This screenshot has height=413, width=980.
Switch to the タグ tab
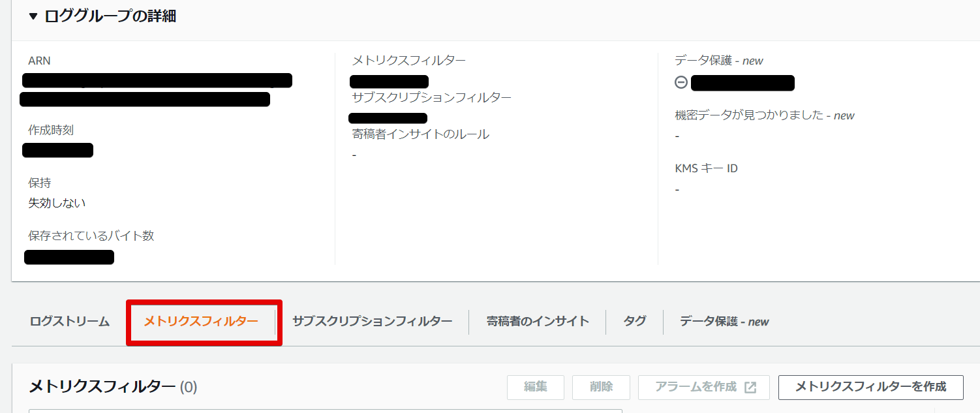pos(633,321)
